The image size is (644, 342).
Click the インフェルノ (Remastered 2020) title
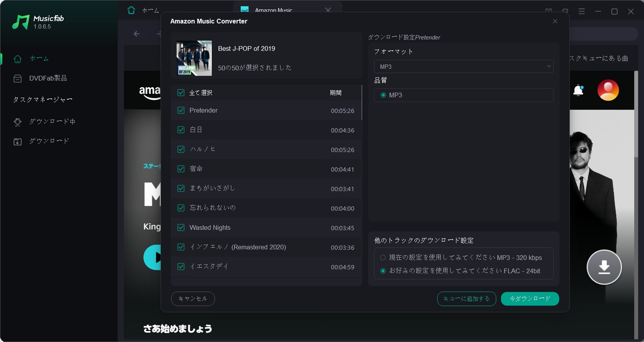click(x=238, y=247)
